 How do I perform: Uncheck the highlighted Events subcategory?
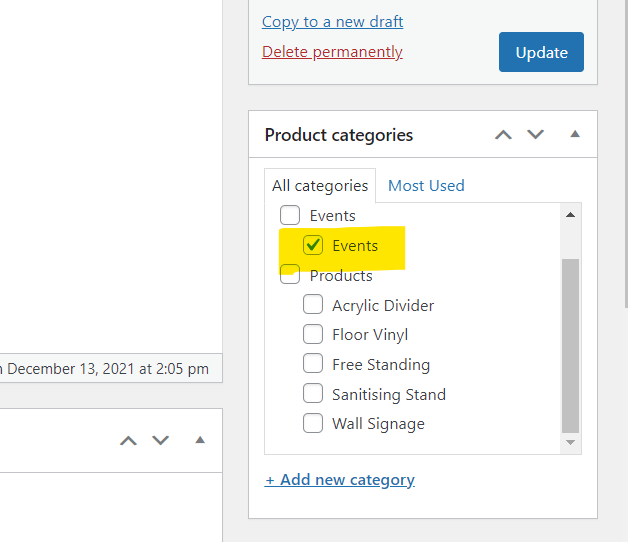point(313,245)
